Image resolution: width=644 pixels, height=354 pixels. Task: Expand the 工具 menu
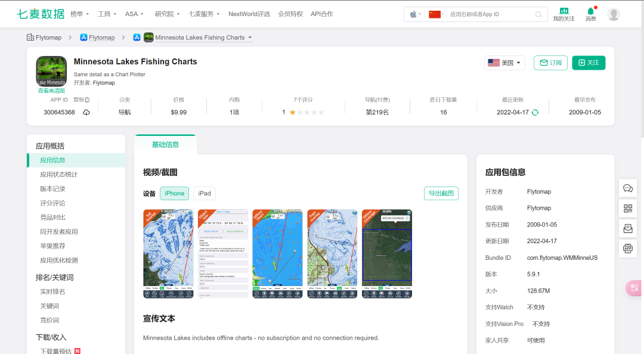[107, 14]
